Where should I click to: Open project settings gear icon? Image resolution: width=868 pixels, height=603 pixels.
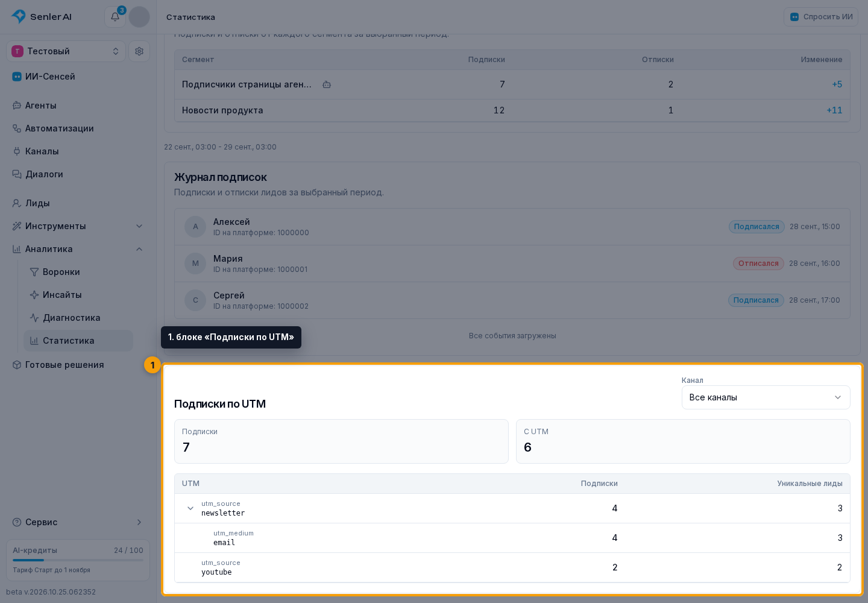click(x=139, y=51)
